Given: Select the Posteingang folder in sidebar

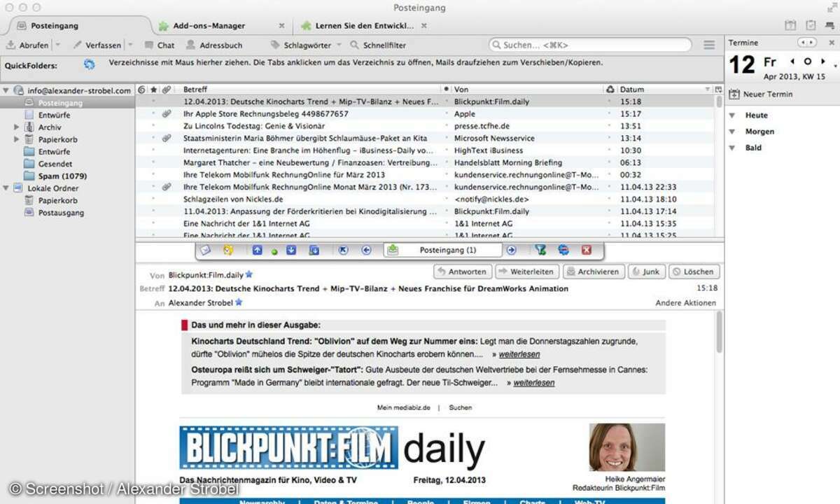Looking at the screenshot, I should click(67, 103).
